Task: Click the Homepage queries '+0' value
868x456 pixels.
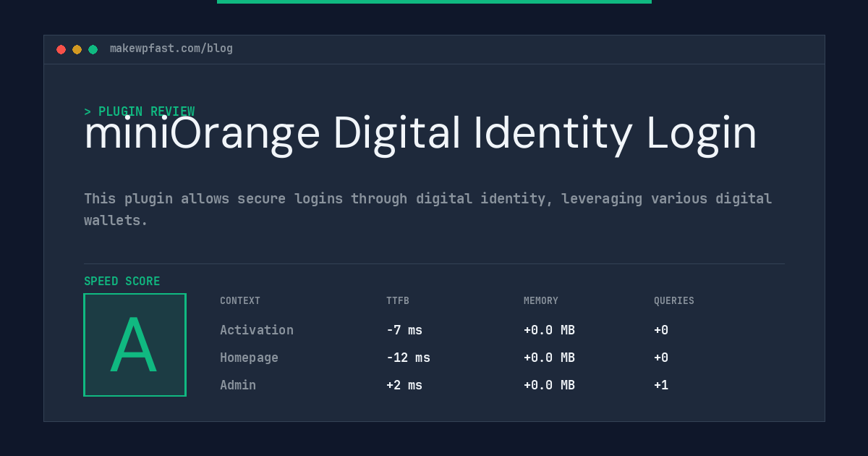Action: point(661,358)
